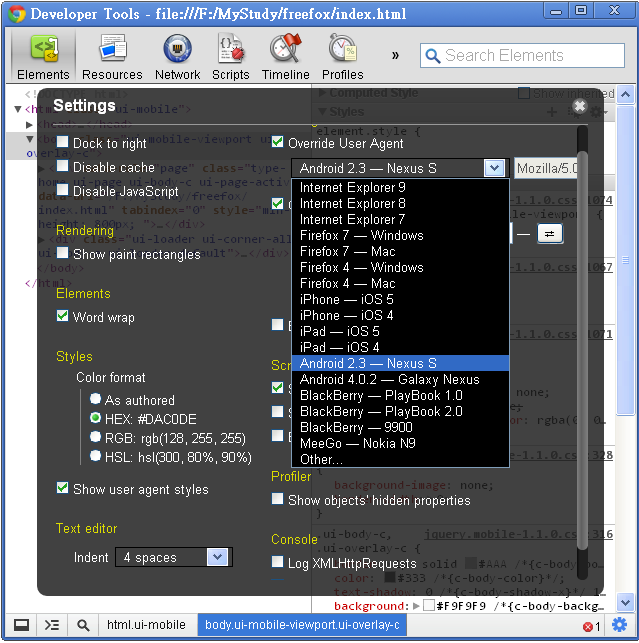Open the Scripts panel
Image resolution: width=639 pixels, height=643 pixels.
click(x=230, y=57)
